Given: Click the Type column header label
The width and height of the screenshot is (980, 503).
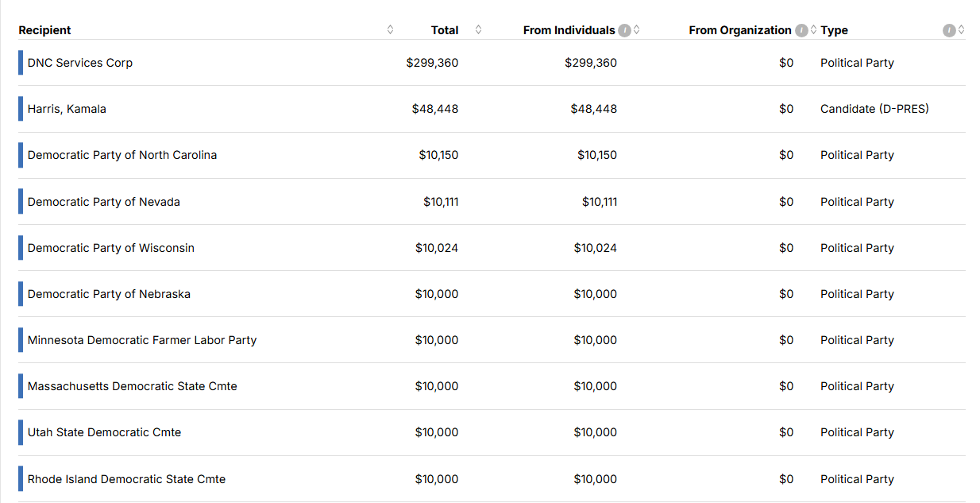Looking at the screenshot, I should [834, 30].
